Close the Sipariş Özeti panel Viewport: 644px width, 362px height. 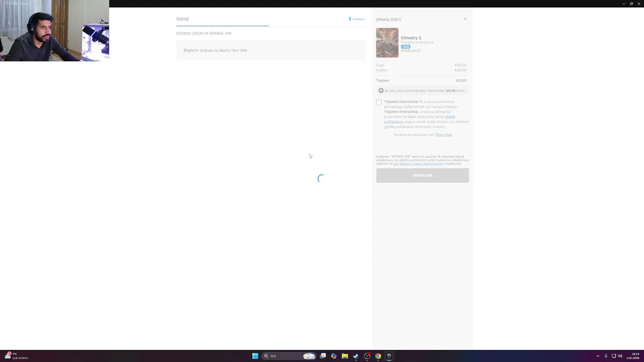click(x=465, y=19)
